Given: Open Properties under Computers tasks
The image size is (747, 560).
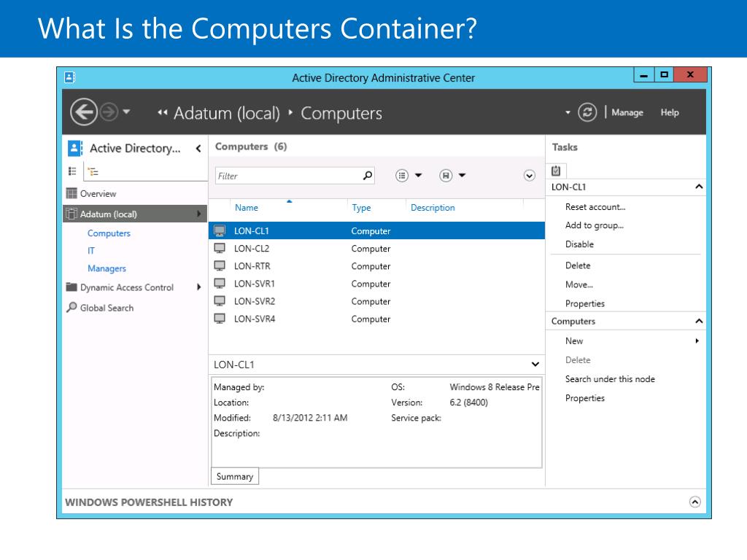Looking at the screenshot, I should (584, 398).
